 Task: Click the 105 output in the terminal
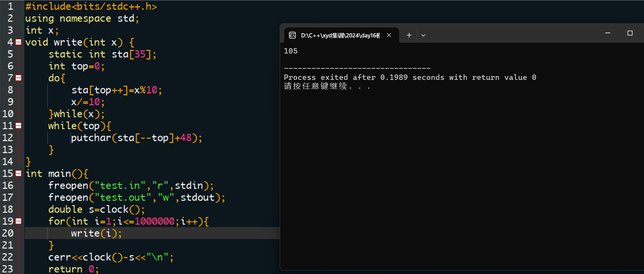(x=291, y=51)
